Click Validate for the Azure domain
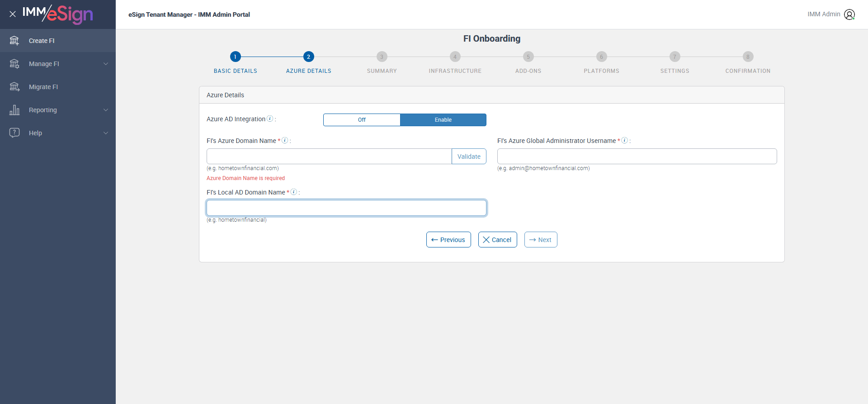The width and height of the screenshot is (868, 404). 469,157
